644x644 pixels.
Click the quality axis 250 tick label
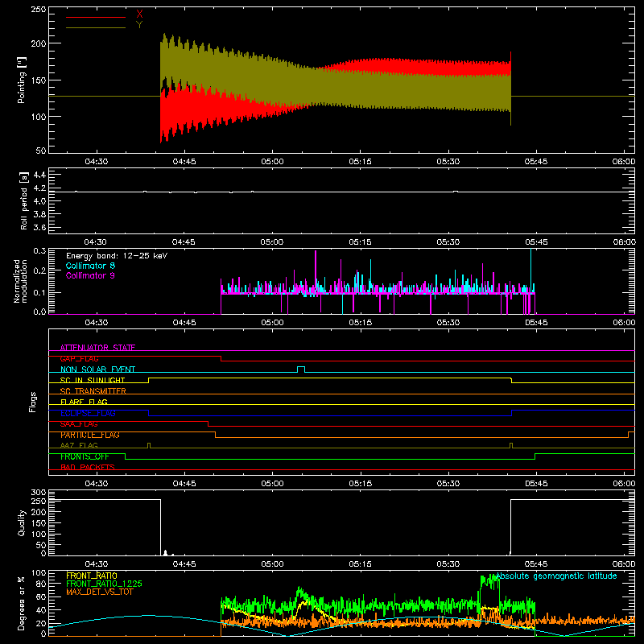click(39, 501)
